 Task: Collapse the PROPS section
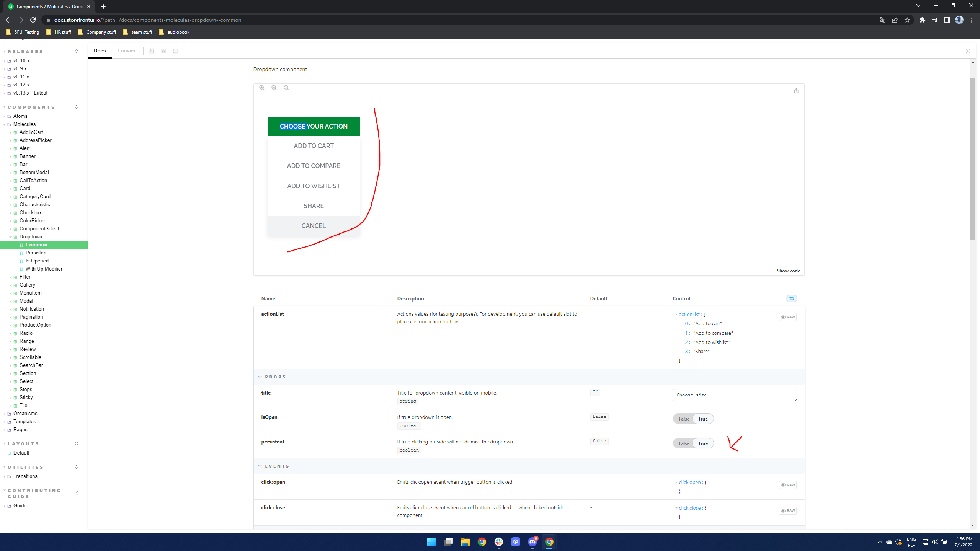[260, 377]
